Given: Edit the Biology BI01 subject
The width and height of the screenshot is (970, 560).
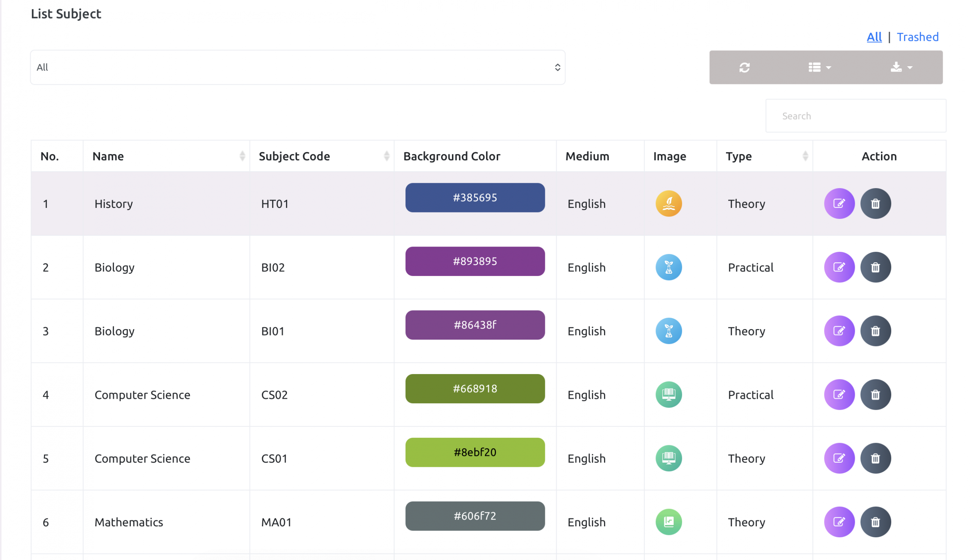Looking at the screenshot, I should (839, 331).
